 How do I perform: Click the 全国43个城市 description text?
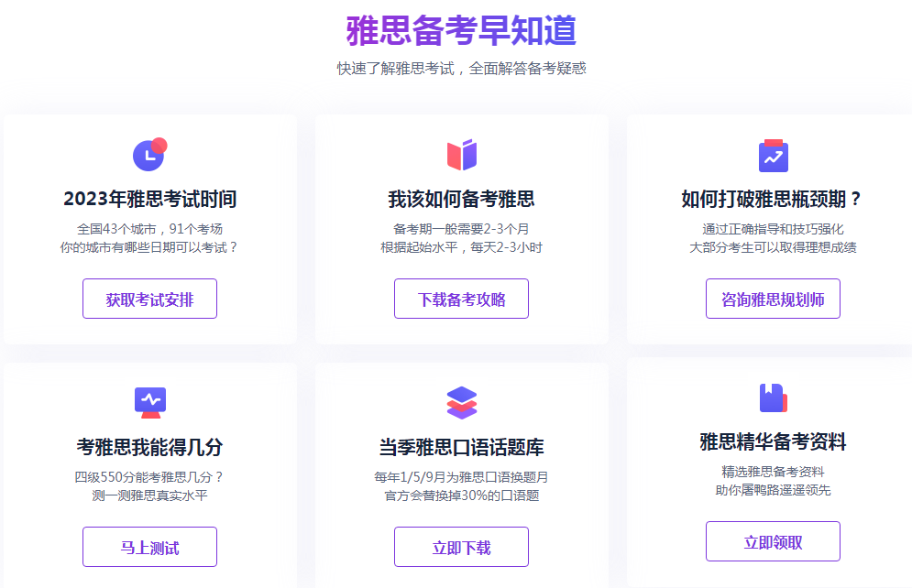click(x=116, y=229)
